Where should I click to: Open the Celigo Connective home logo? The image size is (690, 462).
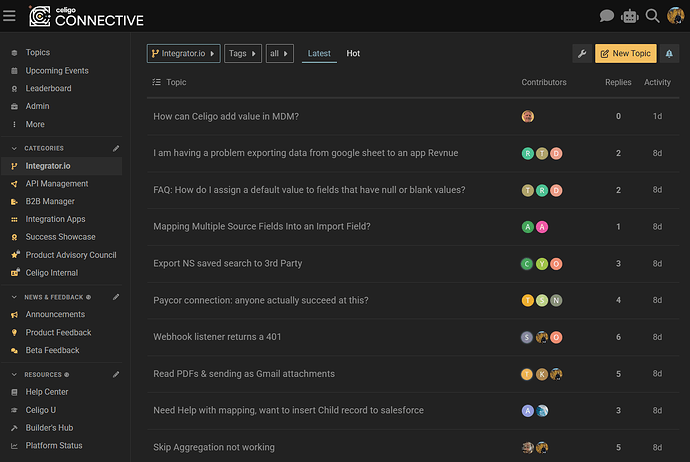86,16
